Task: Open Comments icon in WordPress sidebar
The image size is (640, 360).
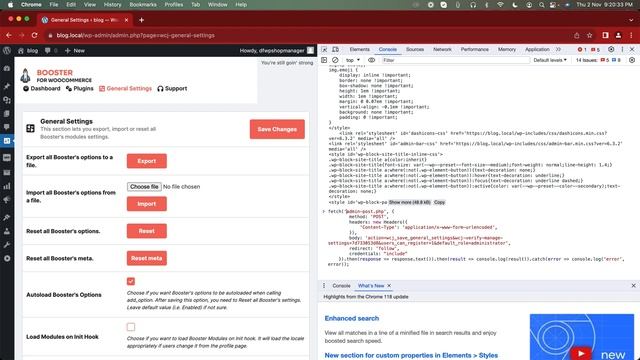Action: pos(7,127)
